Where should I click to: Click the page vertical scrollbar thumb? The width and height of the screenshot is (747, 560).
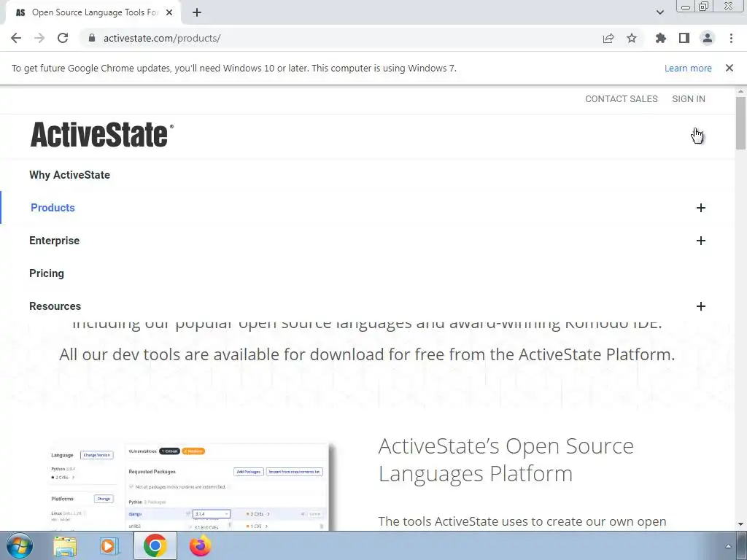click(x=740, y=122)
